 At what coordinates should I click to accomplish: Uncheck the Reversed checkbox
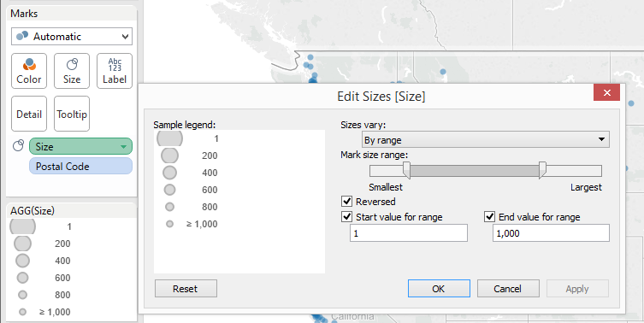[x=347, y=202]
